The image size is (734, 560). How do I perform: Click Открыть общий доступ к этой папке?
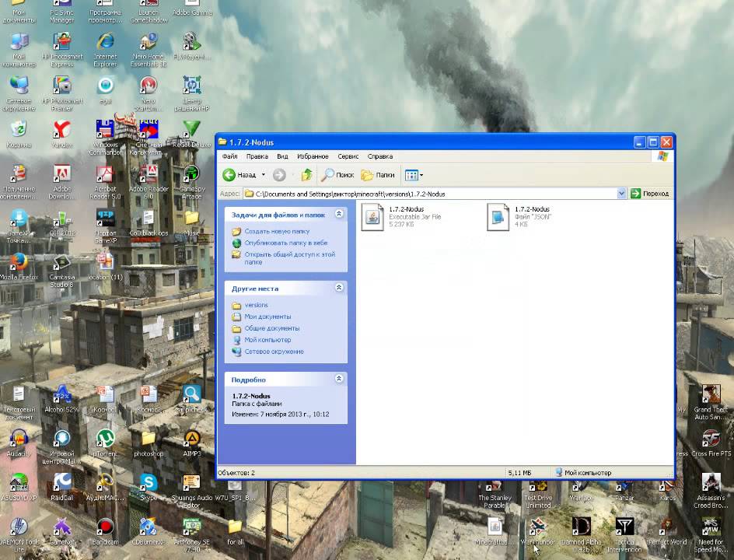tap(290, 258)
